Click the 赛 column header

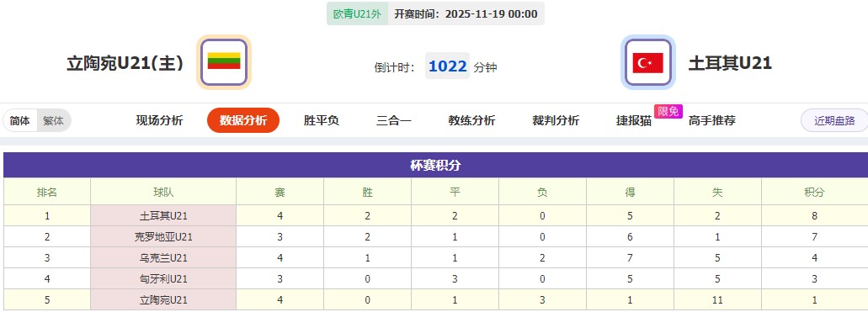click(x=280, y=192)
